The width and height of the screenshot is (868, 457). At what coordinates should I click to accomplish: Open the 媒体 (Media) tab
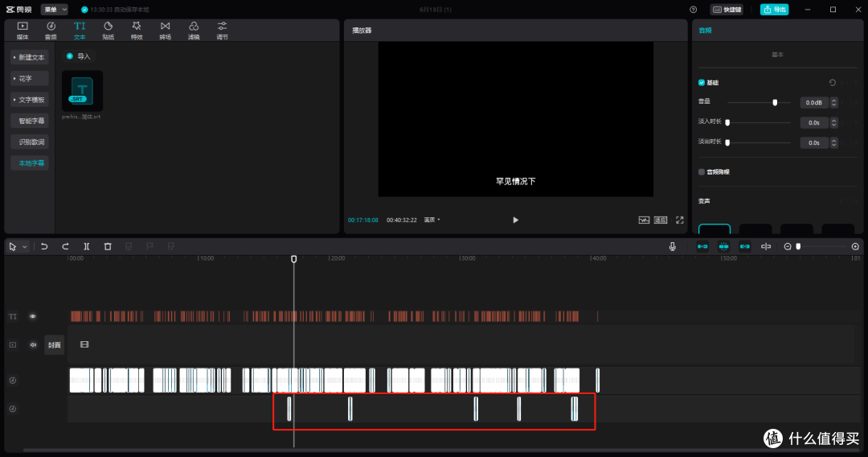[23, 31]
